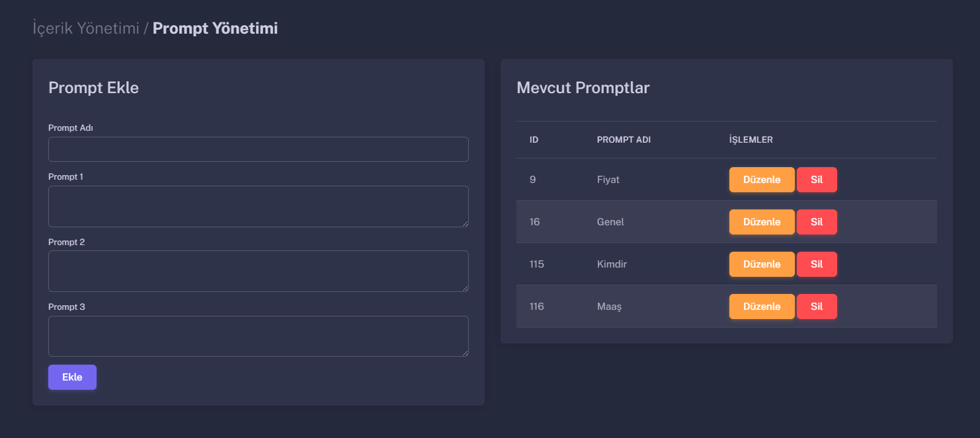Grab the Prompt 1 textarea resize handle
Image resolution: width=980 pixels, height=438 pixels.
point(465,223)
